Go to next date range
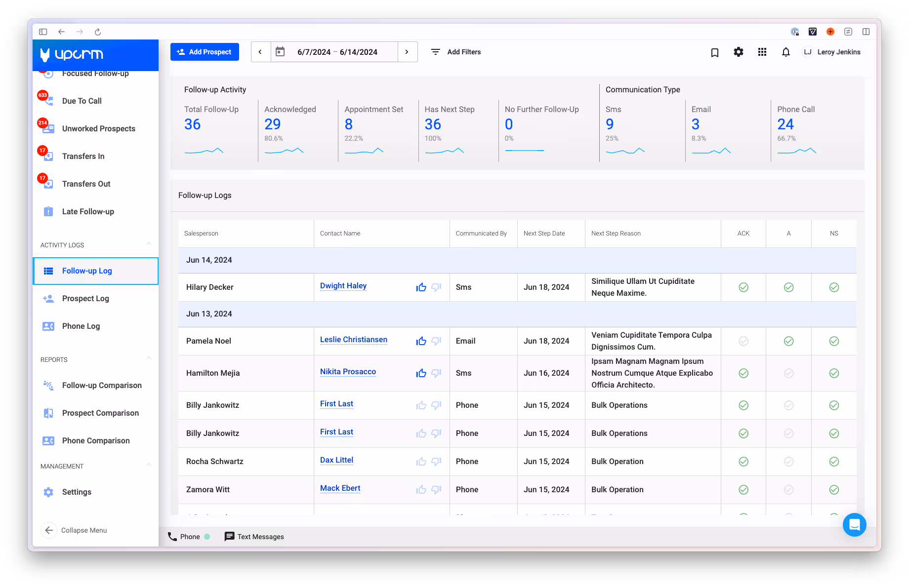Screen dimensions: 909x588 (x=407, y=52)
